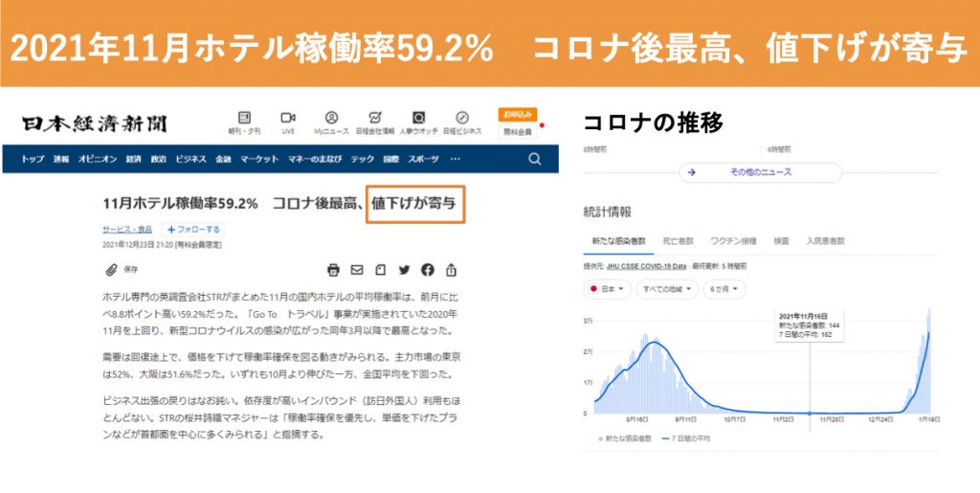Click the search magnifier icon in Nikkei navbar
Viewport: 980px width, 493px height.
tap(534, 159)
